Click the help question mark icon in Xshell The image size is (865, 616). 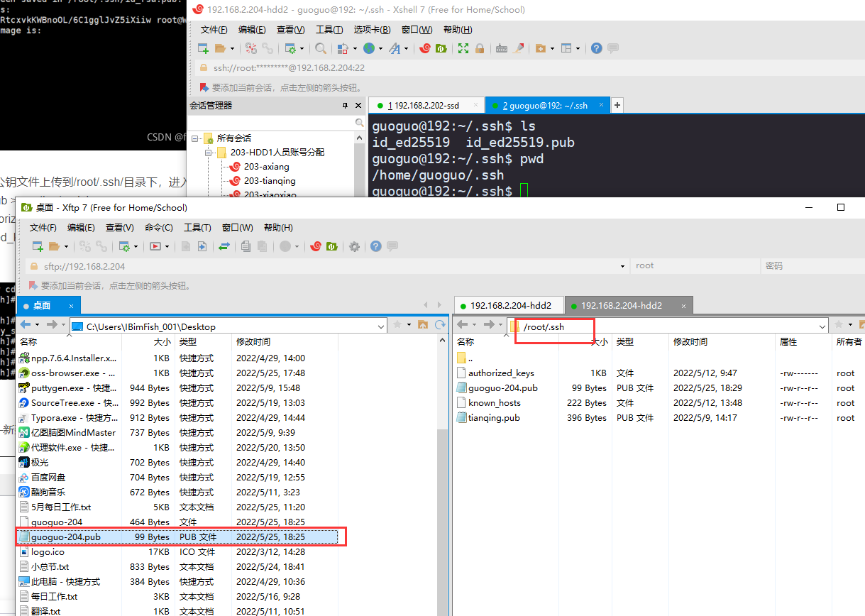tap(596, 48)
